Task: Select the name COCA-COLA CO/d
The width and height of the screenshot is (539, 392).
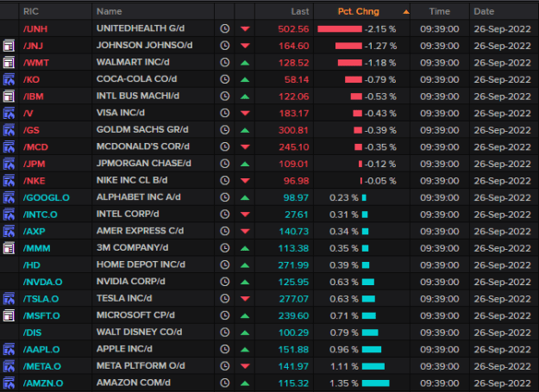Action: (136, 79)
